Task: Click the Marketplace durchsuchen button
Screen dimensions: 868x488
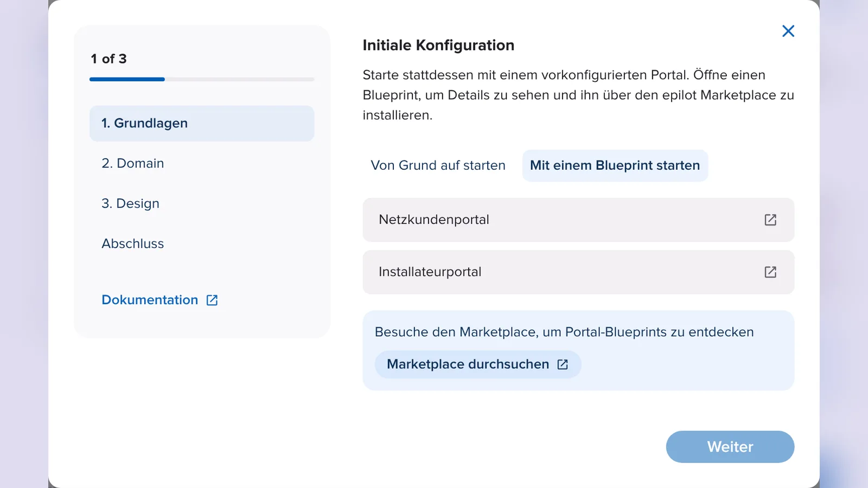Action: tap(478, 364)
